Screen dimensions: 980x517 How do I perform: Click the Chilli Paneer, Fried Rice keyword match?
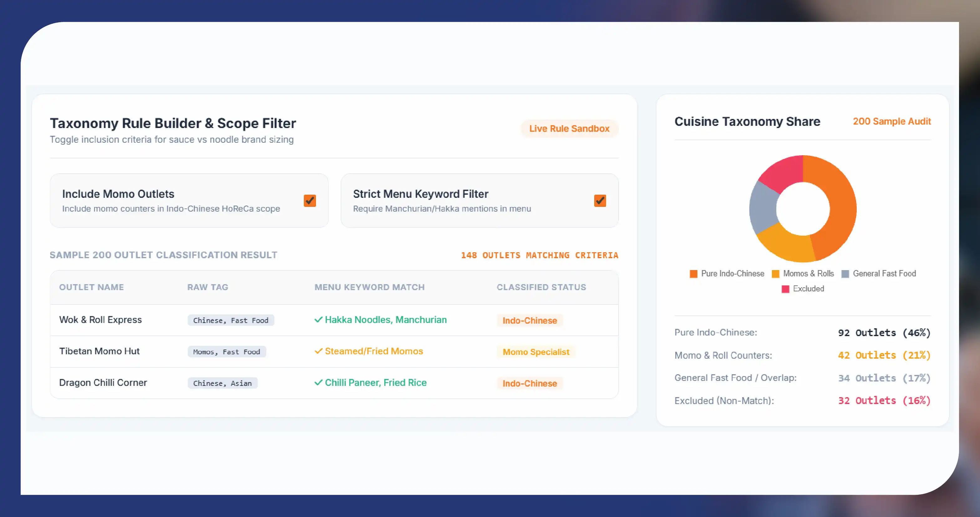(376, 383)
